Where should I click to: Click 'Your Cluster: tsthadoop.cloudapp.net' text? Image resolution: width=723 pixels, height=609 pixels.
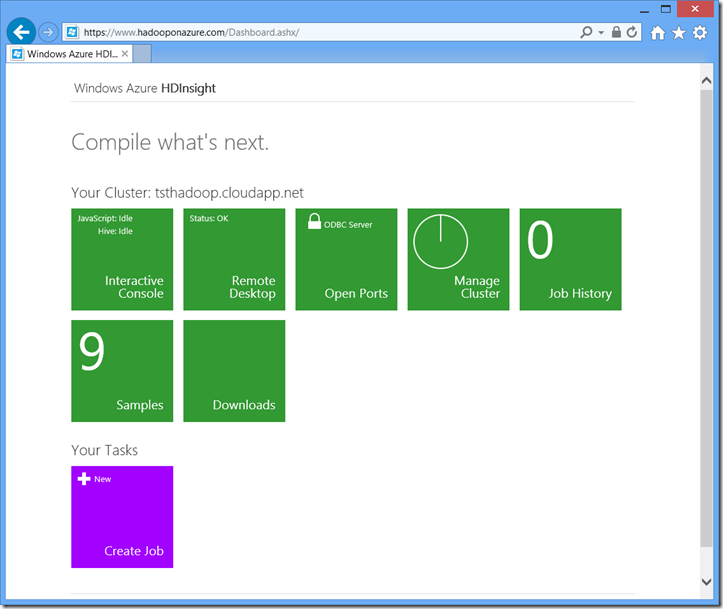[187, 193]
